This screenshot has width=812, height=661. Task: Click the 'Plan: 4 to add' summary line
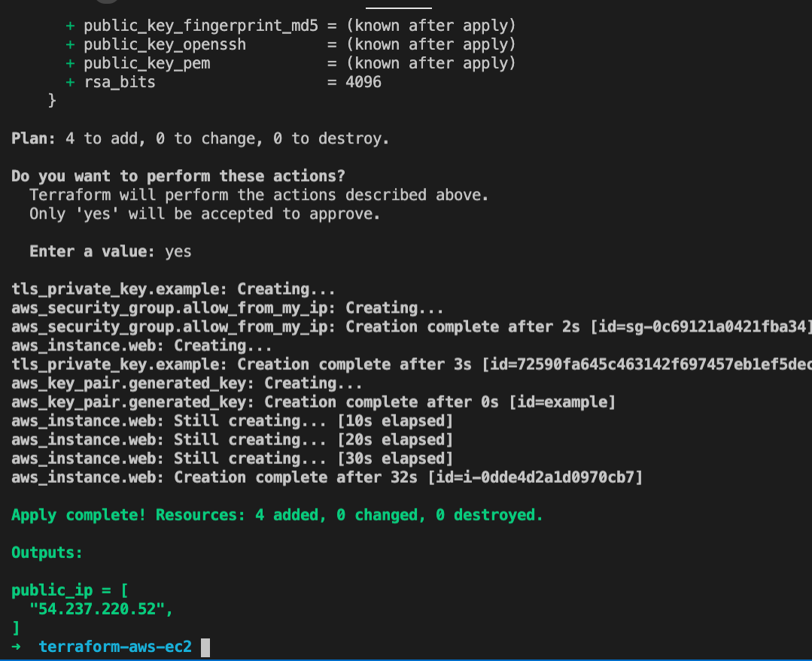point(200,138)
